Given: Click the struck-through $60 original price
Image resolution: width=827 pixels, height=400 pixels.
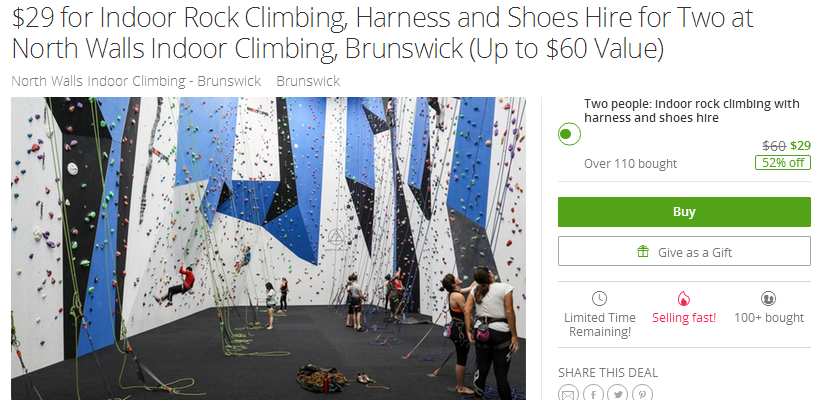Looking at the screenshot, I should [x=774, y=146].
